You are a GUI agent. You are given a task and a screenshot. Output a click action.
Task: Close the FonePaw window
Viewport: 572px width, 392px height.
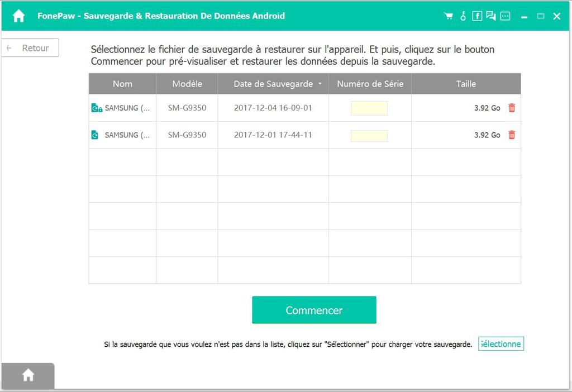557,16
